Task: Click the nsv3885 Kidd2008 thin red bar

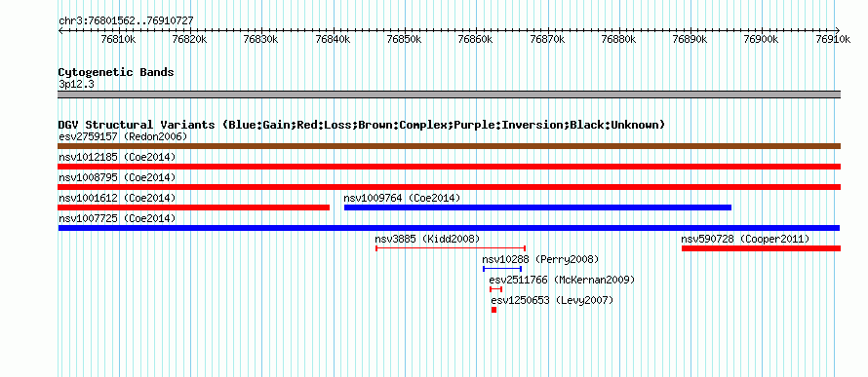Action: pos(451,248)
